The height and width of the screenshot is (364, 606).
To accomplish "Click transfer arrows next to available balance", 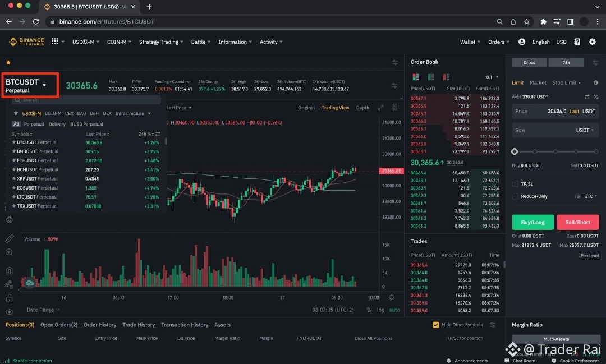I will pos(587,96).
